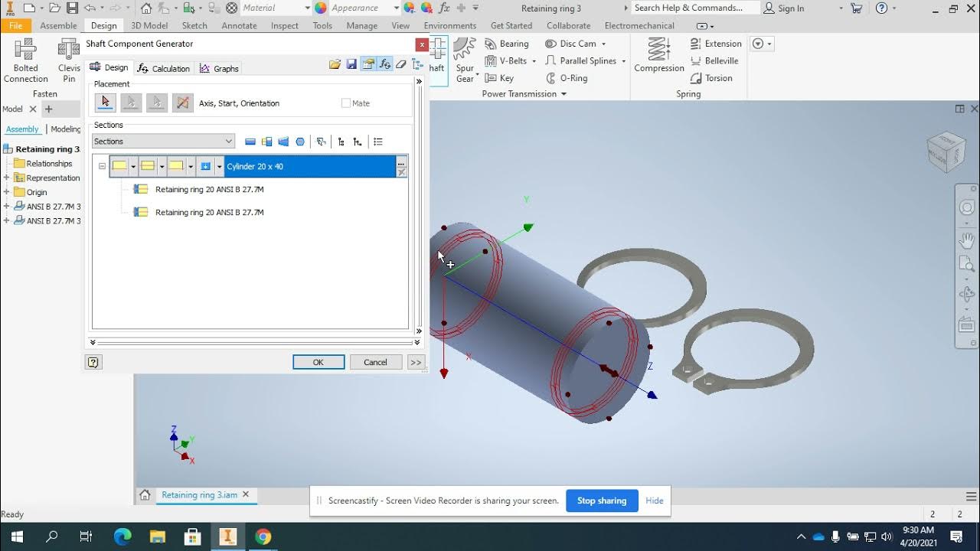This screenshot has height=551, width=980.
Task: Switch to the Calculation tab
Action: pos(164,68)
